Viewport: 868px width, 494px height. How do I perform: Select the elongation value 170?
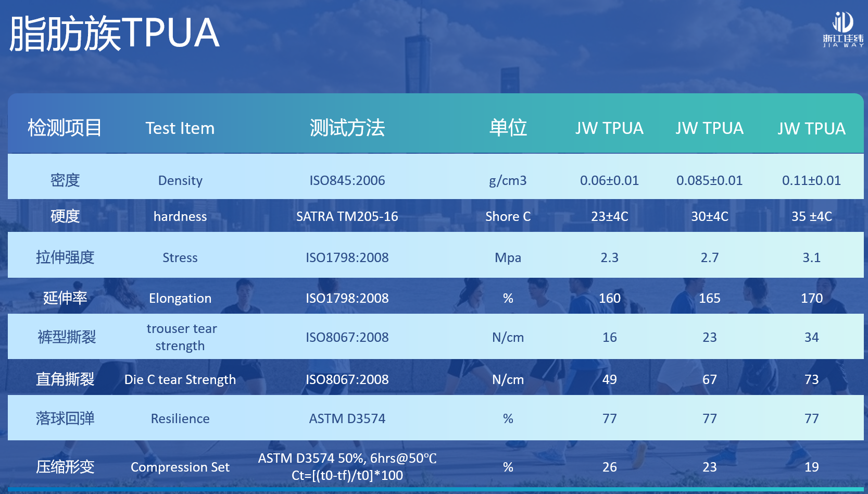812,298
